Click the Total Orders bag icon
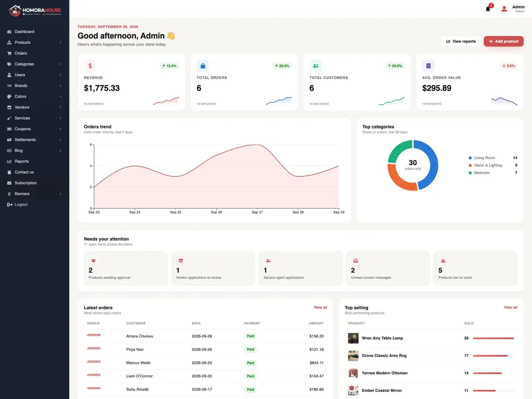 point(203,66)
